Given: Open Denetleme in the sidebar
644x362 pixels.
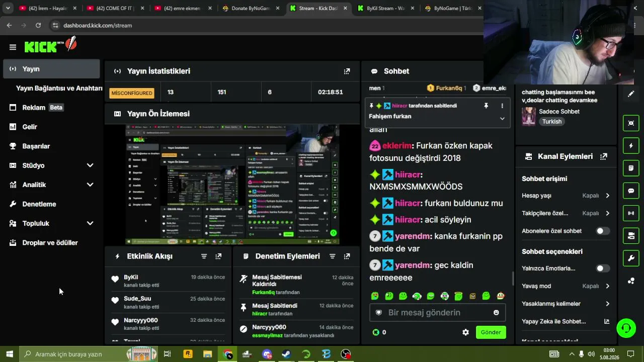Looking at the screenshot, I should (51, 204).
